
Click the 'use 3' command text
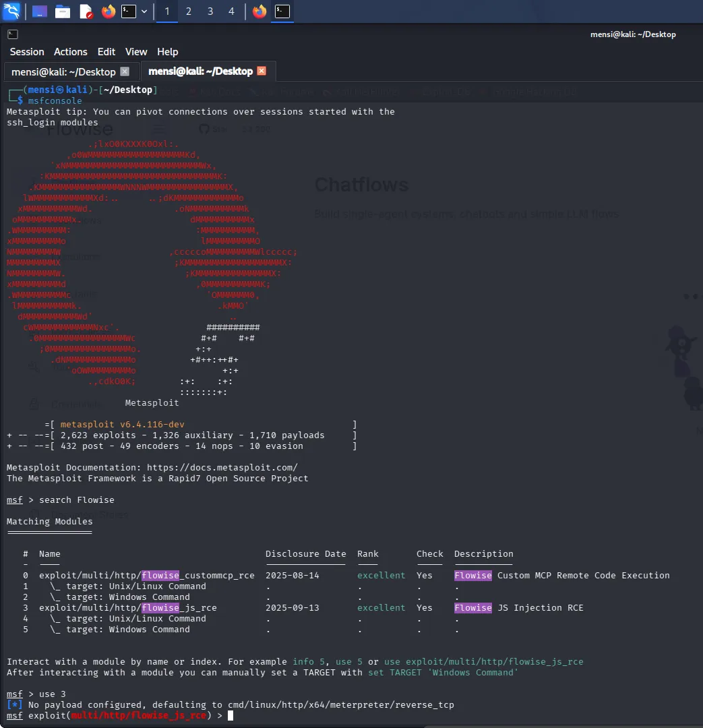click(x=53, y=694)
